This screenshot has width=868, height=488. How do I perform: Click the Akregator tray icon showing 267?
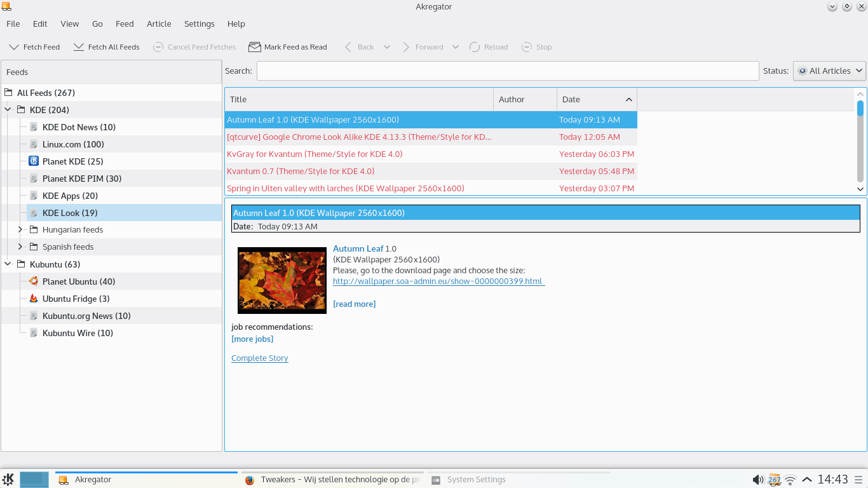(774, 480)
